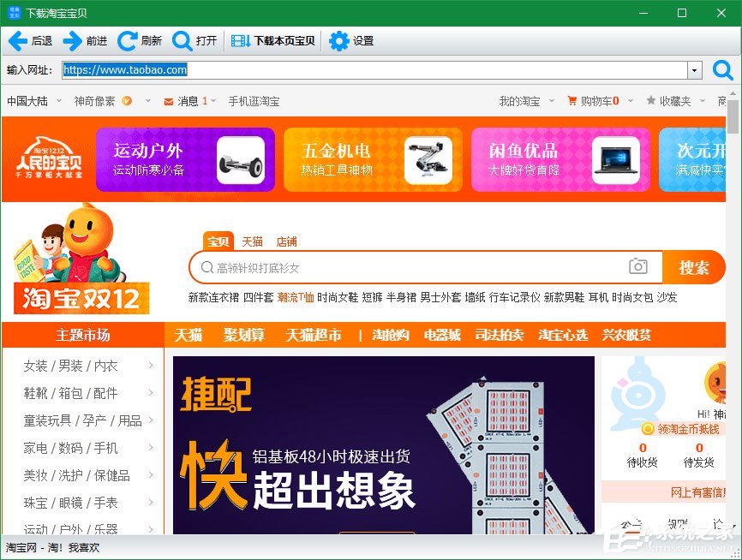742x560 pixels.
Task: Click the back arrow icon (后退)
Action: point(18,41)
